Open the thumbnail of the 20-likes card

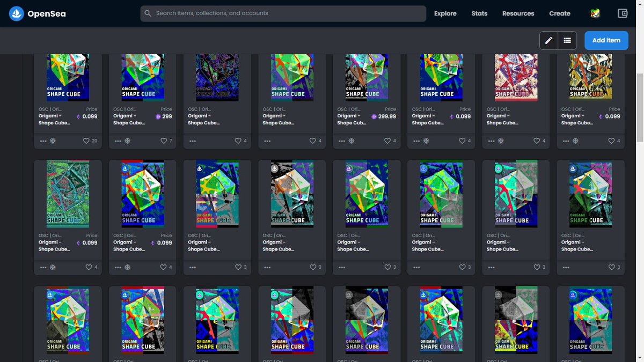[68, 77]
